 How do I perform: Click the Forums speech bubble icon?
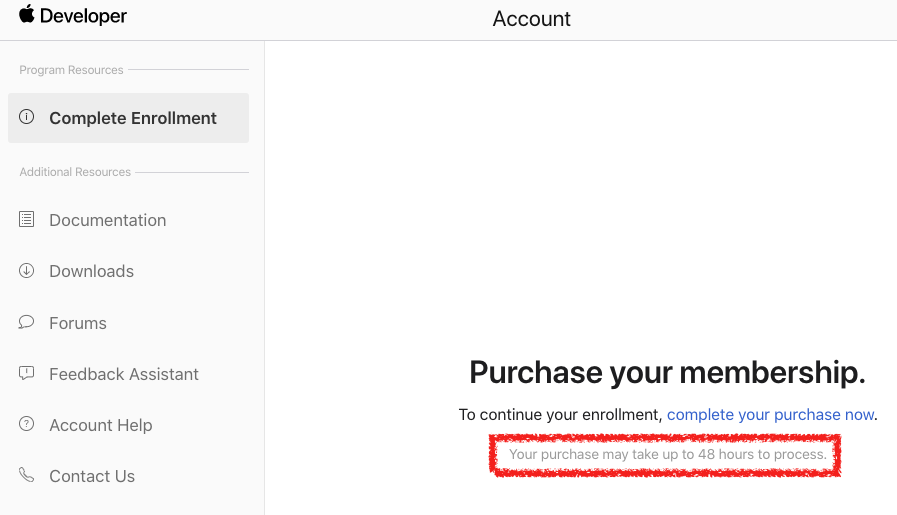tap(26, 322)
